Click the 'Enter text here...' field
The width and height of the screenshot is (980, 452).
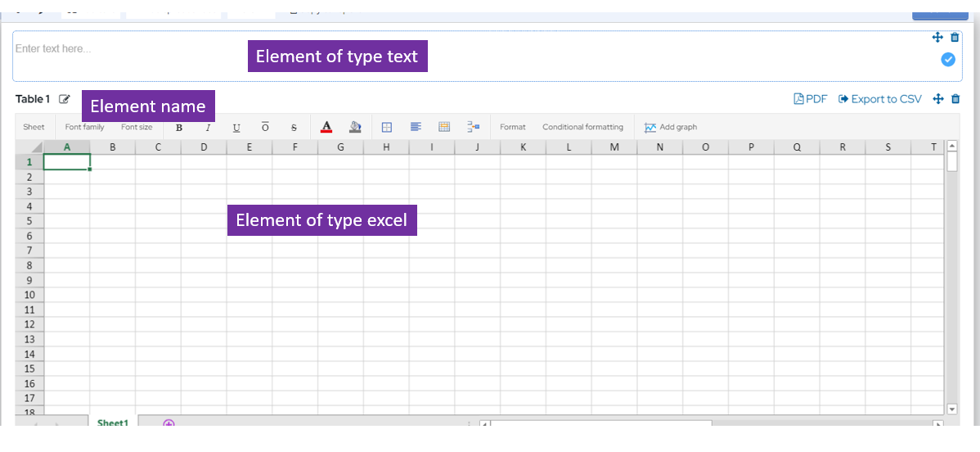tap(123, 49)
